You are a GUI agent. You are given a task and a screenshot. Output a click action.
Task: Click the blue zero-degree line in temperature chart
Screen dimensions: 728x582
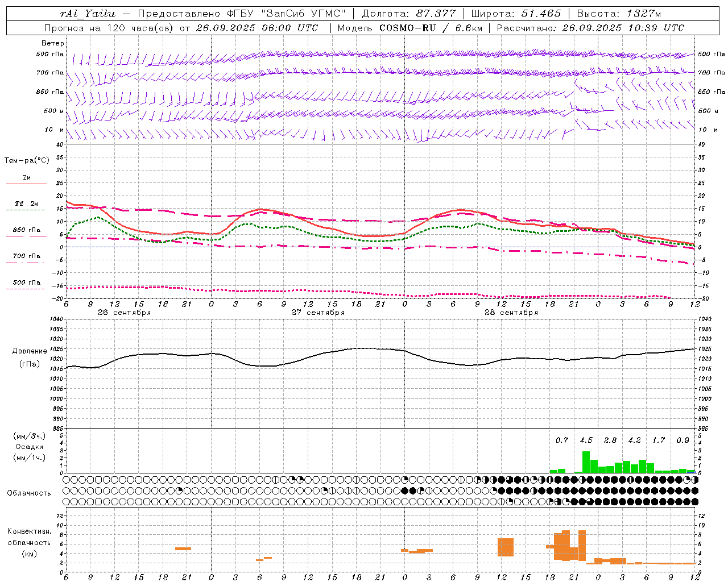point(381,247)
